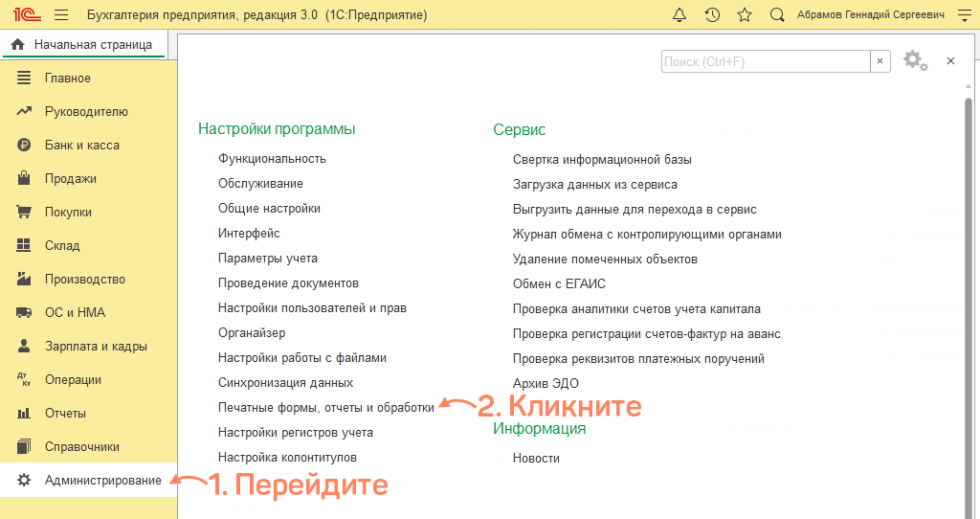Open Органайзер link
Viewport: 980px width, 519px height.
point(252,332)
